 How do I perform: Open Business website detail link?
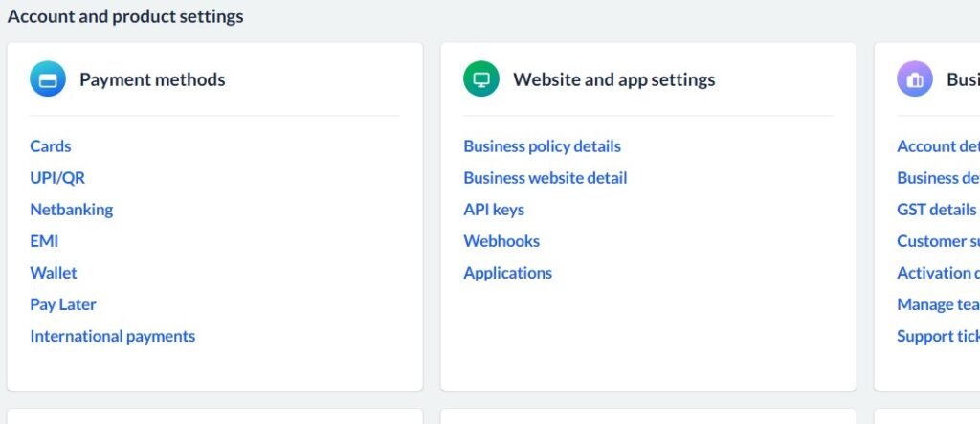pyautogui.click(x=545, y=178)
